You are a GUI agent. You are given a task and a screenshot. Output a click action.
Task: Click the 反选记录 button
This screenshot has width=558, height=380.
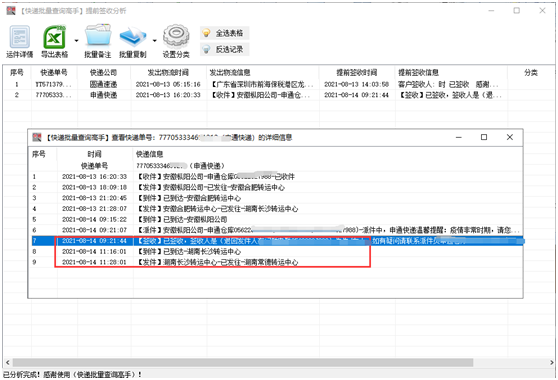[x=224, y=49]
